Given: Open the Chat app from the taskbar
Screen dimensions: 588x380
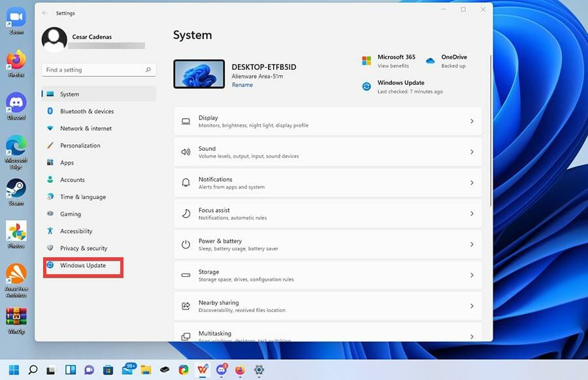Looking at the screenshot, I should [89, 370].
